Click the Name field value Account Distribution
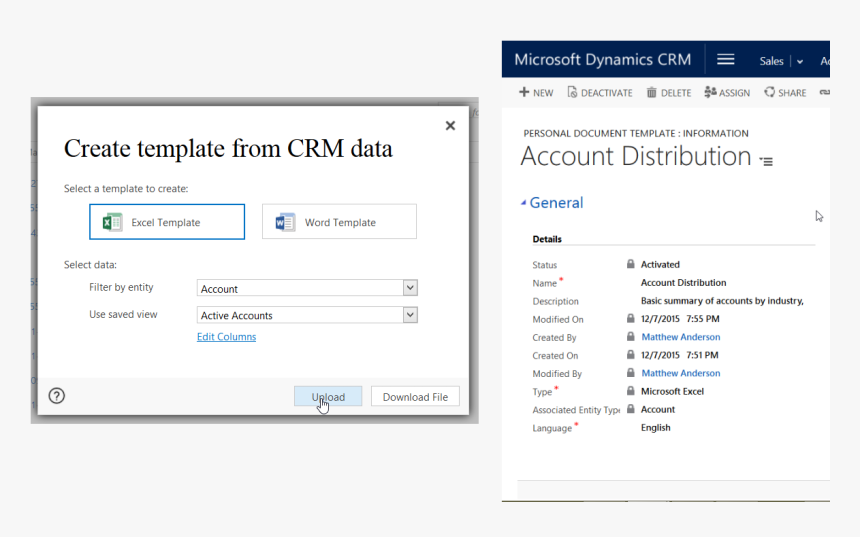The image size is (860, 537). tap(683, 282)
